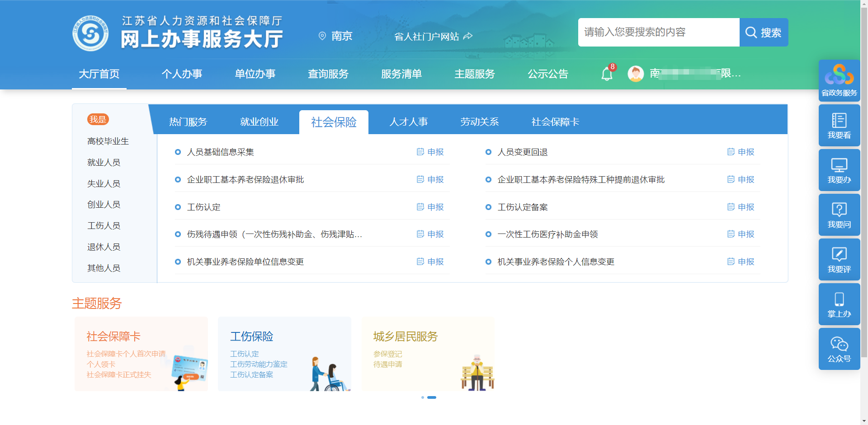This screenshot has height=425, width=868.
Task: Click the 我要问 help icon
Action: coord(839,215)
